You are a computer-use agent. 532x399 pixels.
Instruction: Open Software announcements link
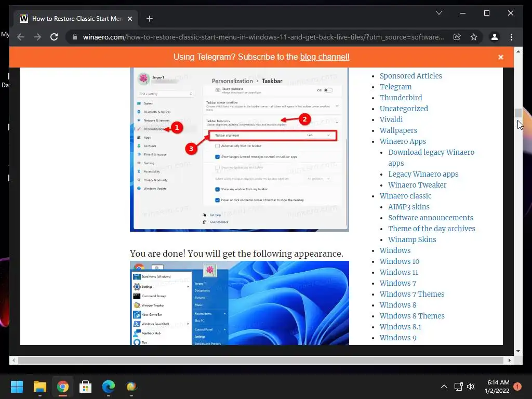tap(431, 218)
